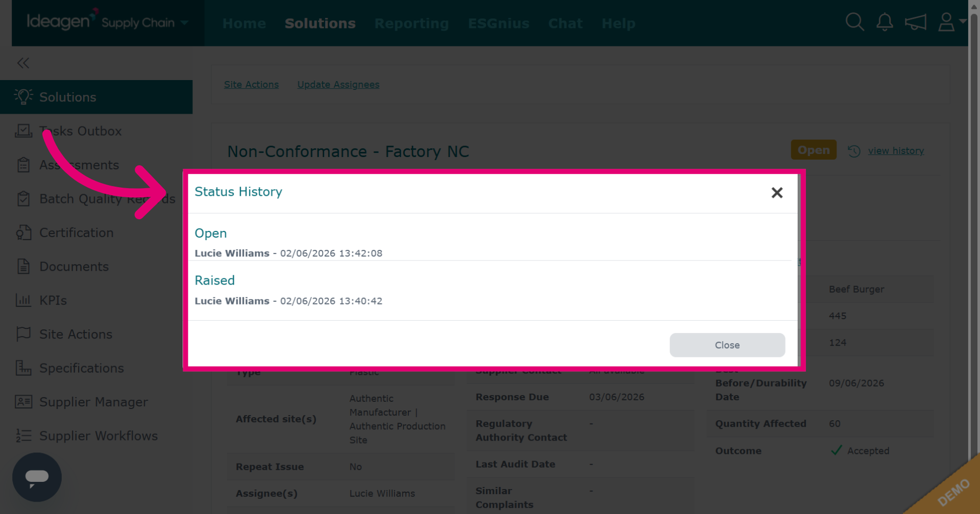
Task: Close the Status History dialog with X
Action: point(777,193)
